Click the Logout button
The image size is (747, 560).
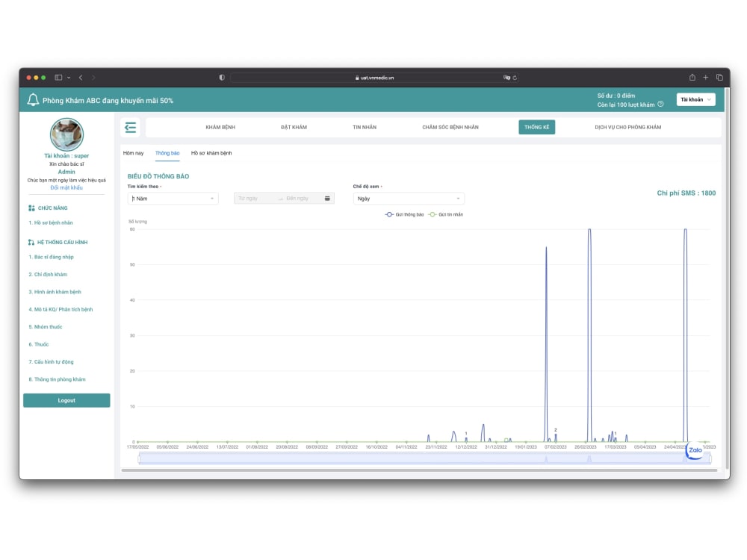coord(66,400)
